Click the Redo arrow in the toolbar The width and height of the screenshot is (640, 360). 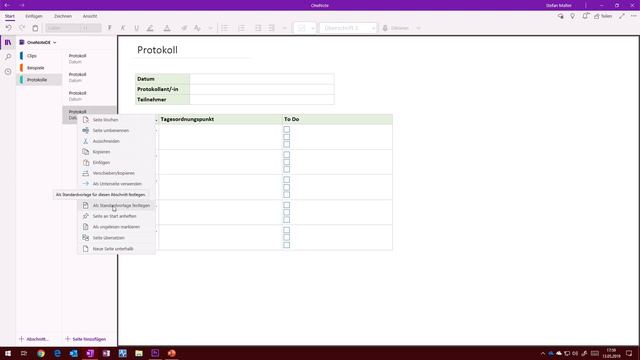[x=22, y=28]
